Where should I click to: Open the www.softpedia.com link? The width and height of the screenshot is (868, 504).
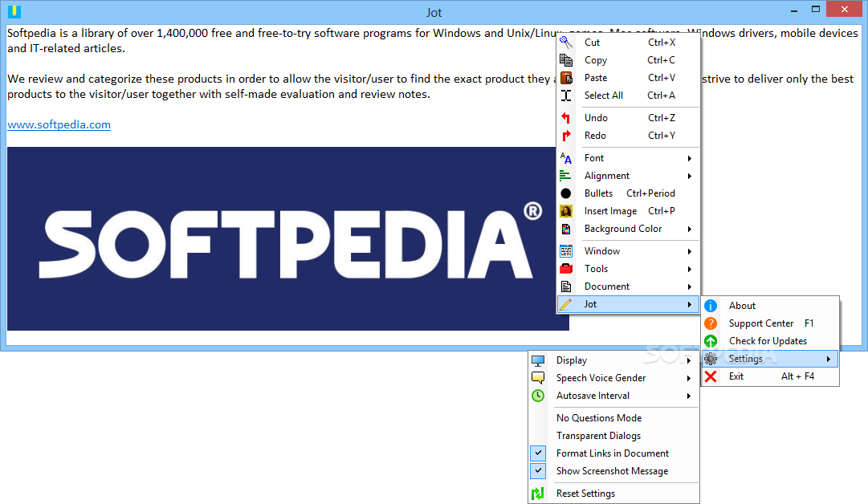point(59,124)
